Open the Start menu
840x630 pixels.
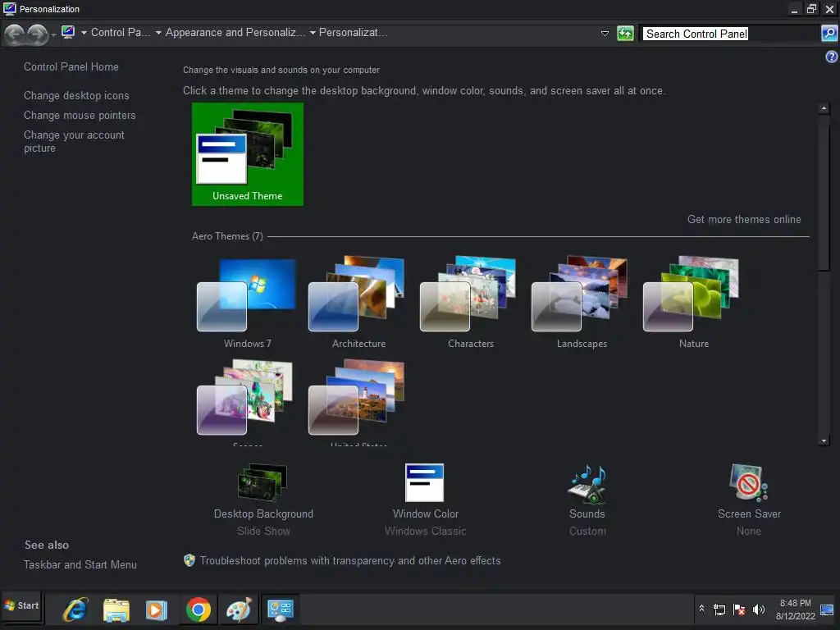[x=21, y=606]
